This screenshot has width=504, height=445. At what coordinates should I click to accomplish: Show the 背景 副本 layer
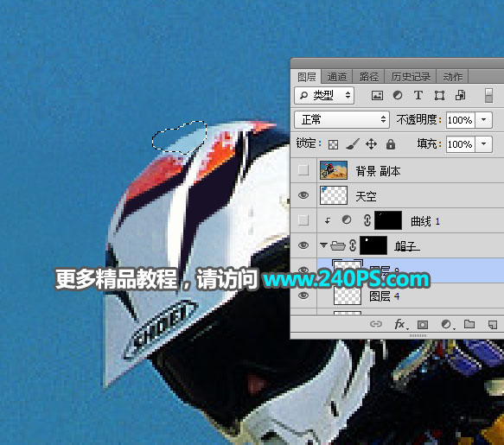pyautogui.click(x=303, y=170)
